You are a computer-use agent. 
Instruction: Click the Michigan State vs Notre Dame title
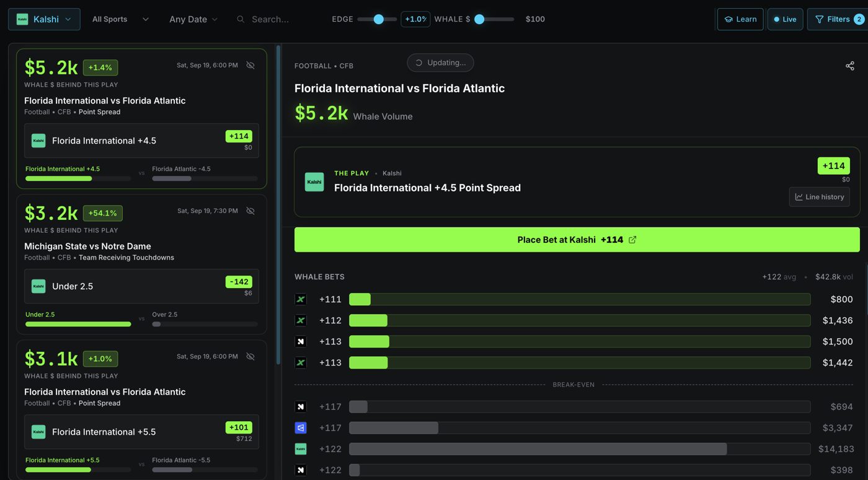87,246
